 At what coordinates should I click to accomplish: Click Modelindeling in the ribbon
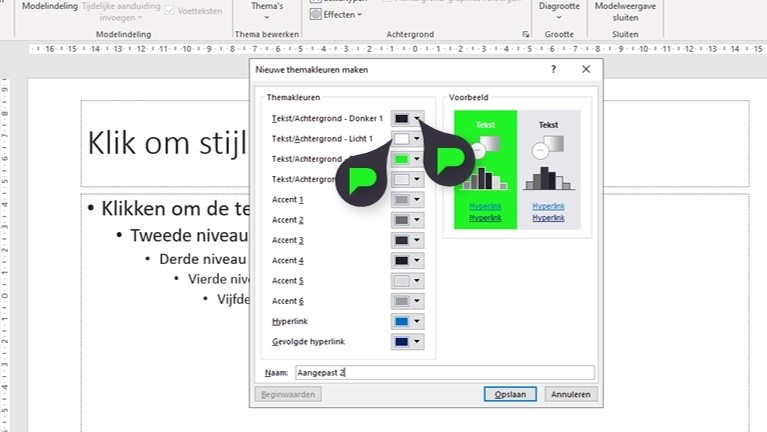50,6
